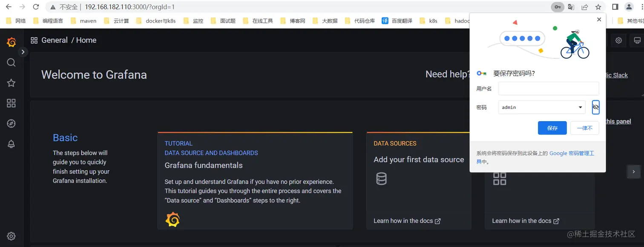Open the 代码仓库 bookmark folder

[x=360, y=20]
